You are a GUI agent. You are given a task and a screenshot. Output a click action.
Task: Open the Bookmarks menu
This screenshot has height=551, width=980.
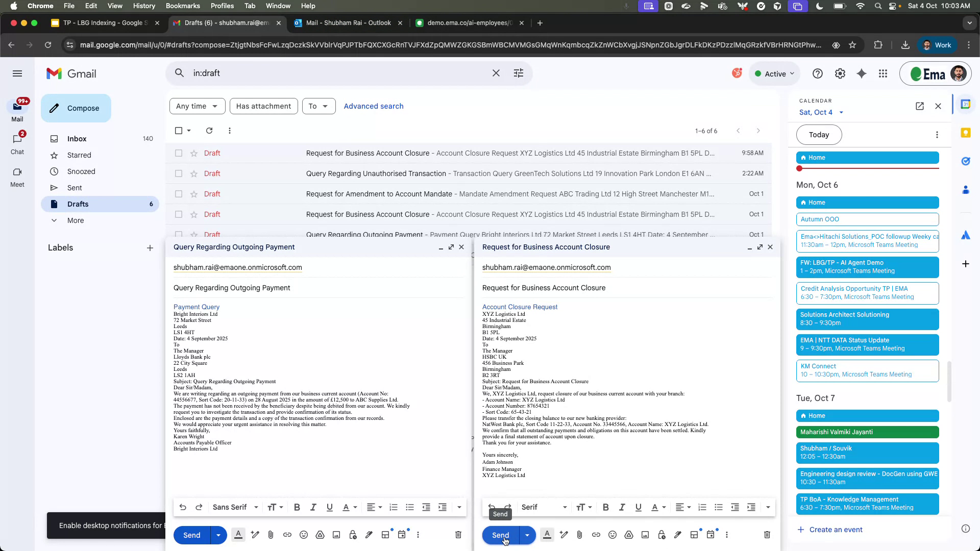coord(183,6)
